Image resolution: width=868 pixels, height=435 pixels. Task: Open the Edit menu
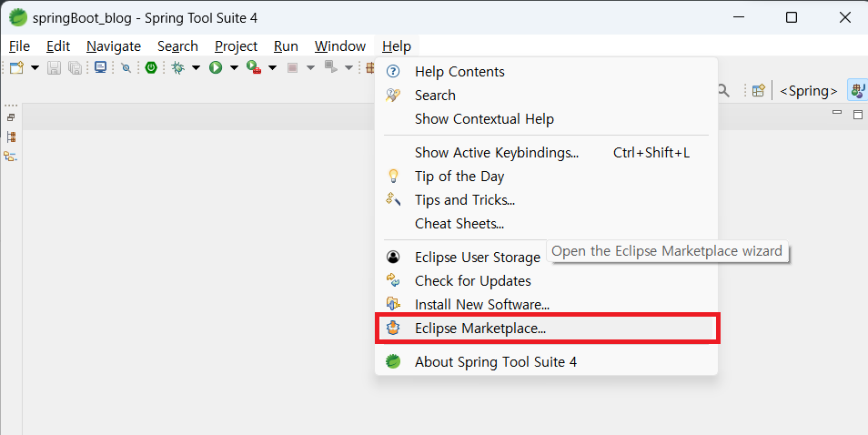pyautogui.click(x=58, y=46)
